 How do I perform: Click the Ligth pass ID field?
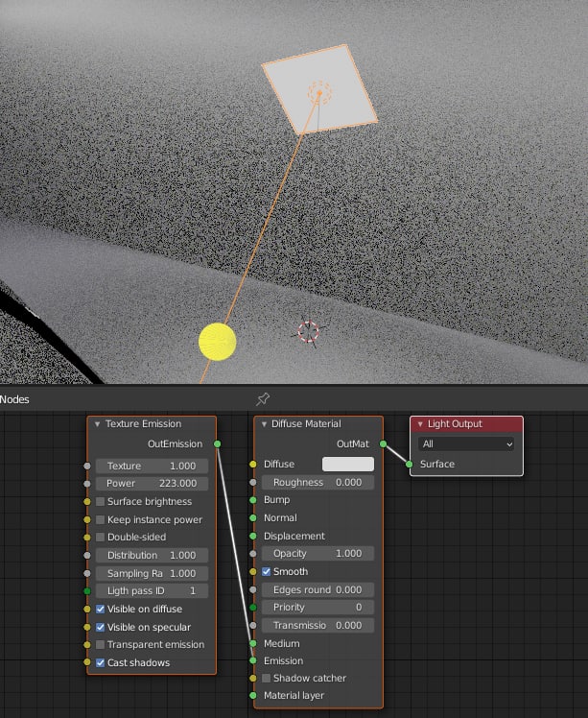point(152,591)
